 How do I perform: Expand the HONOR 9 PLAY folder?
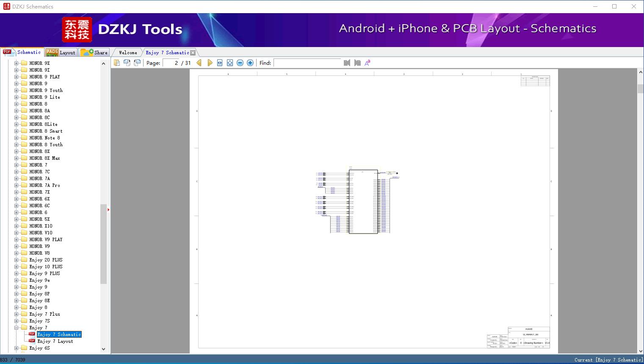click(17, 77)
